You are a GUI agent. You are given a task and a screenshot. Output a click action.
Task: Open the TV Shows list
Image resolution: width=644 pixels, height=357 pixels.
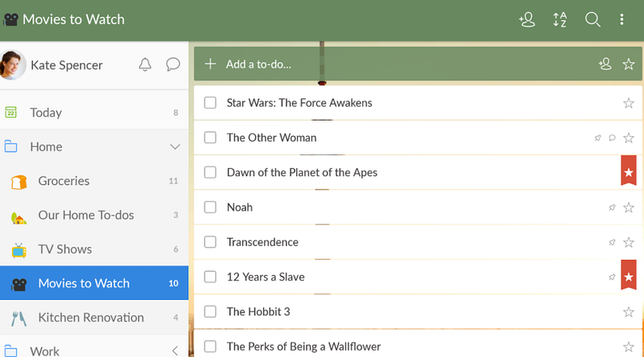94,249
